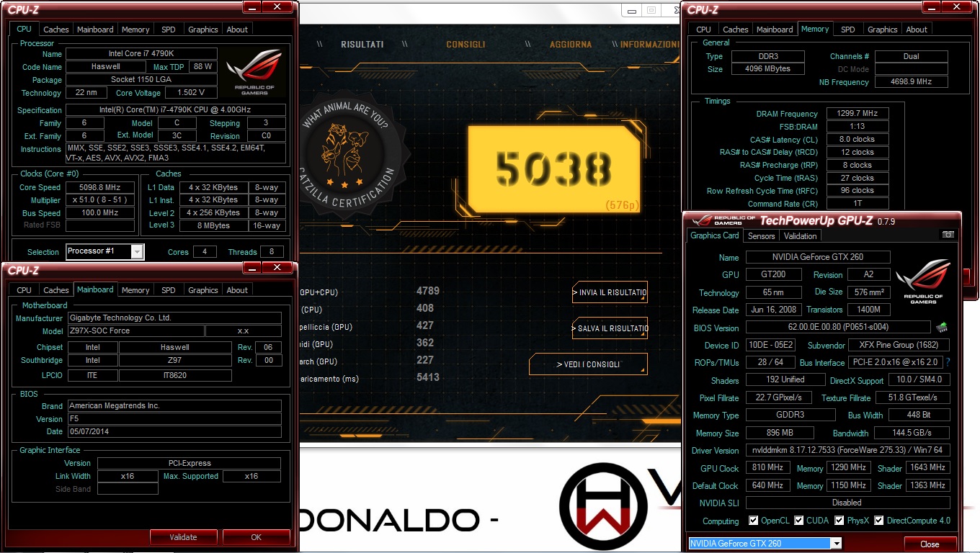Click the GPU Clock 810 MHz value
Screen dimensions: 980x553
(x=768, y=468)
